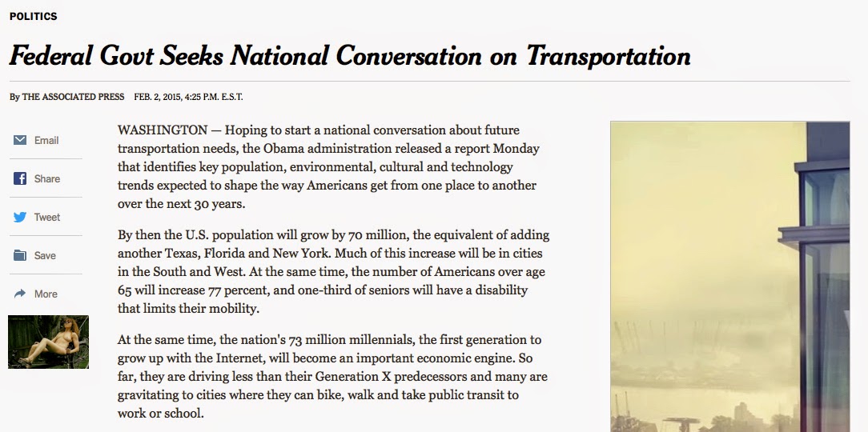This screenshot has width=868, height=432.
Task: Choose the Save text option
Action: pyautogui.click(x=45, y=255)
